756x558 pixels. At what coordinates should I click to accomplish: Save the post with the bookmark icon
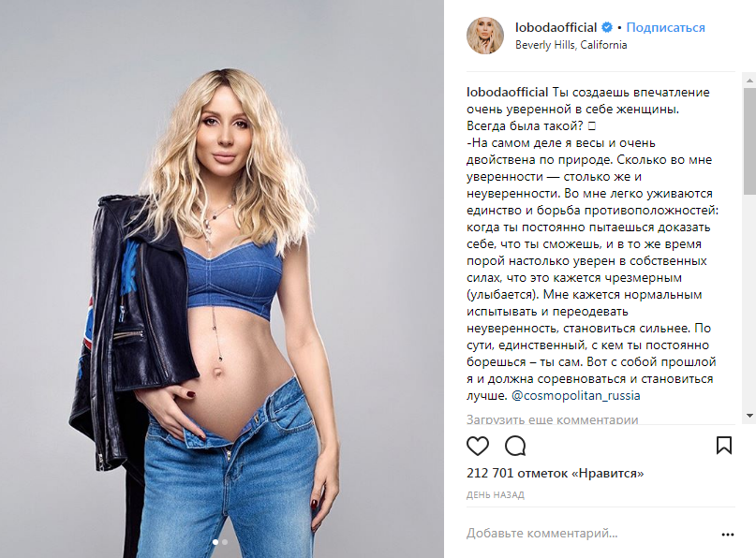pyautogui.click(x=724, y=446)
